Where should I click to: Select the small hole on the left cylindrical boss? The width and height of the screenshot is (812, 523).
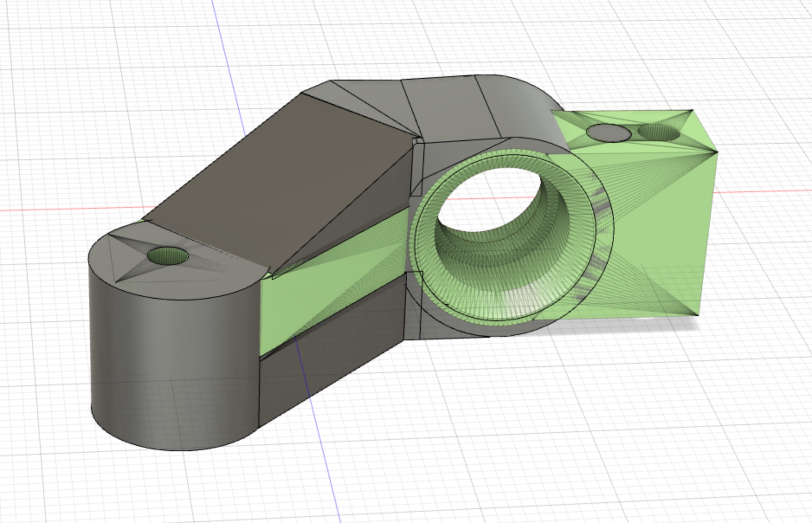[168, 256]
